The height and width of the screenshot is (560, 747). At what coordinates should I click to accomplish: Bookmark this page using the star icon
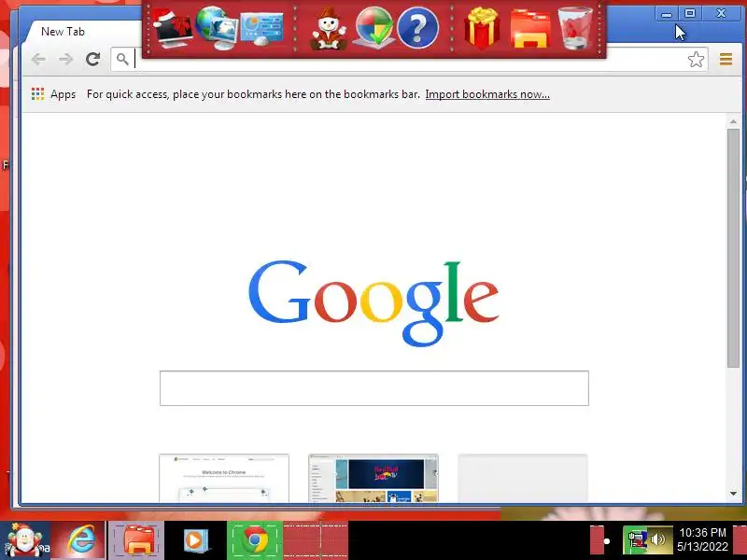(x=696, y=60)
